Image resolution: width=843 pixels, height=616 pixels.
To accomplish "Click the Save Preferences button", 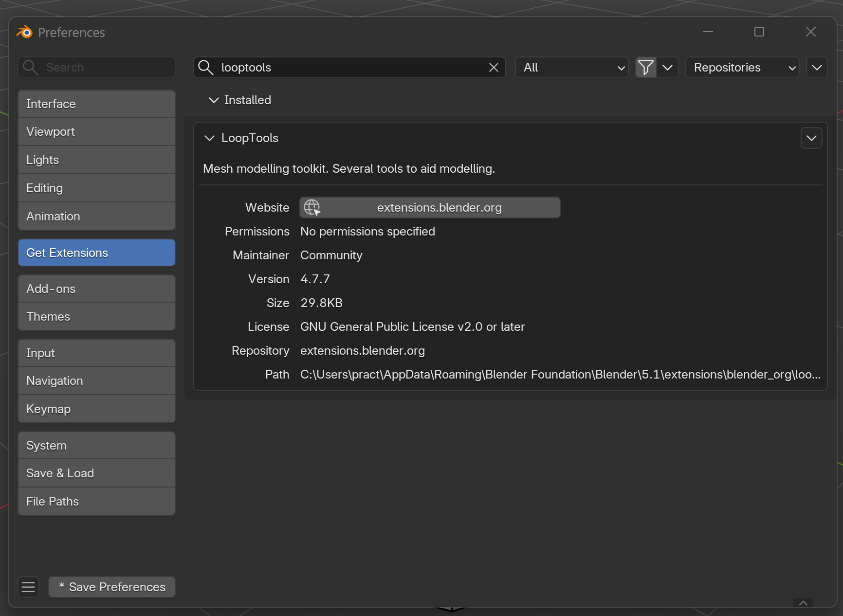I will click(x=112, y=587).
